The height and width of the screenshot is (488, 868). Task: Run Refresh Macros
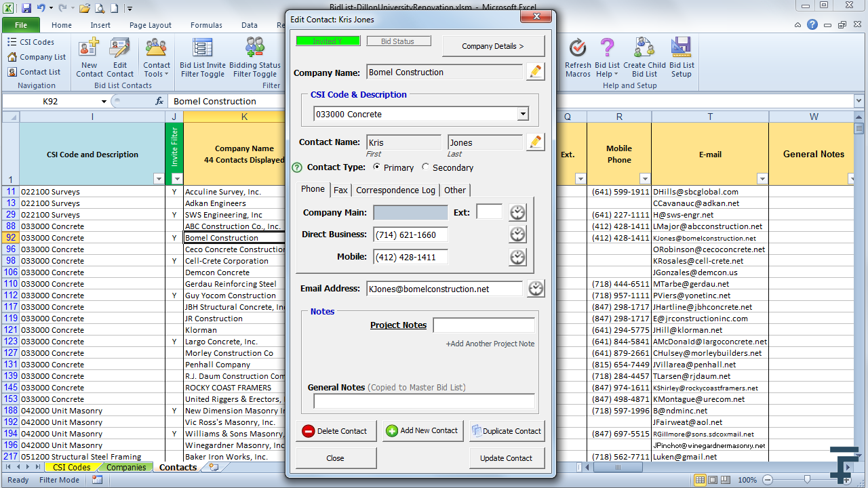[578, 58]
